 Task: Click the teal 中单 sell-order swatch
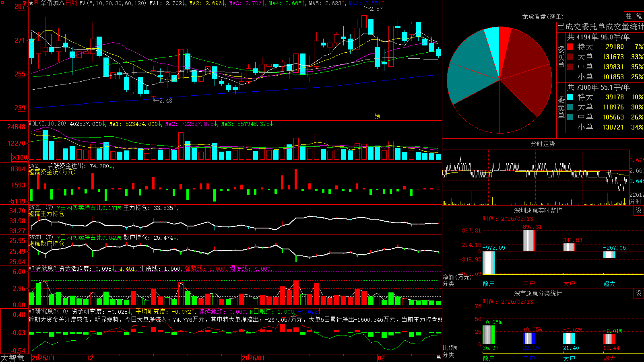(x=570, y=117)
